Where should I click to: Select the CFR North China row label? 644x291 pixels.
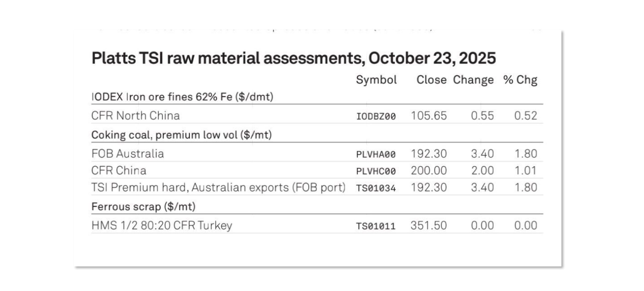(135, 116)
